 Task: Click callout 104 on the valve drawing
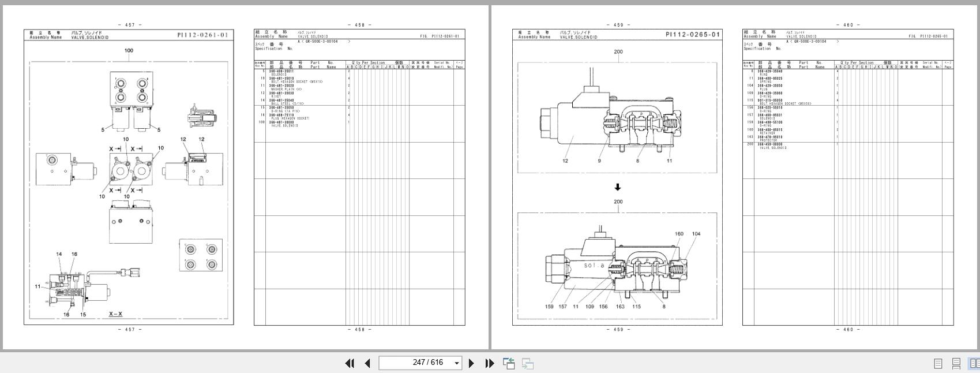696,234
